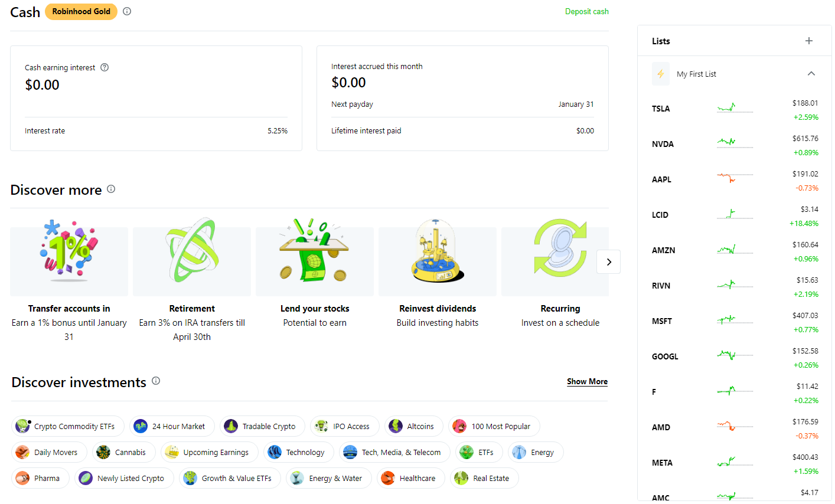835x504 pixels.
Task: Select the 100 Most Popular chip icon
Action: point(459,426)
